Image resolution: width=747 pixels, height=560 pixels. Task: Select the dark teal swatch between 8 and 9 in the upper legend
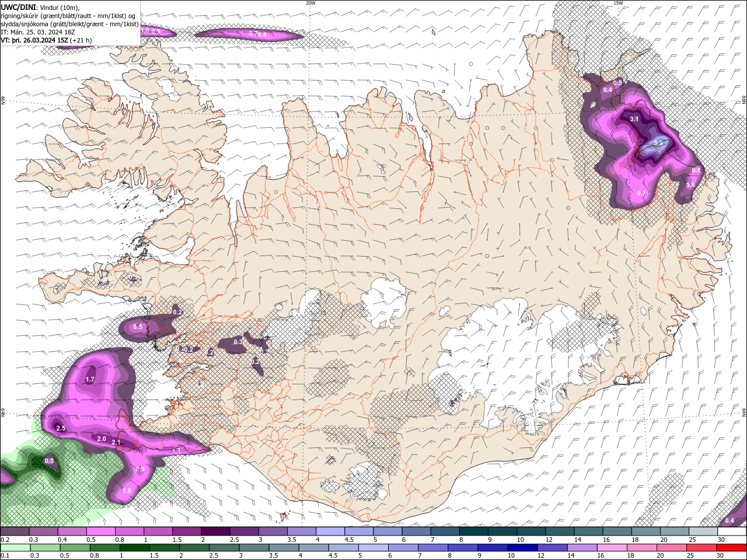point(473,531)
